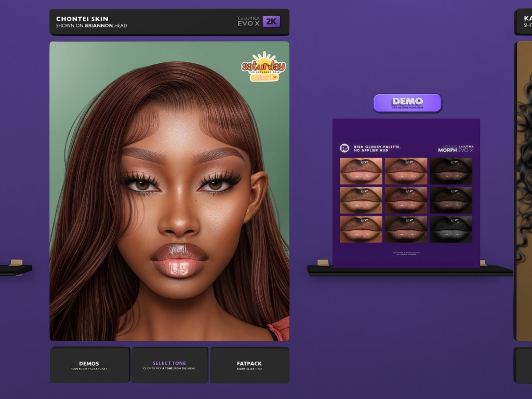Click the Saturday Sale weekend badge
This screenshot has height=399, width=532.
coord(263,66)
